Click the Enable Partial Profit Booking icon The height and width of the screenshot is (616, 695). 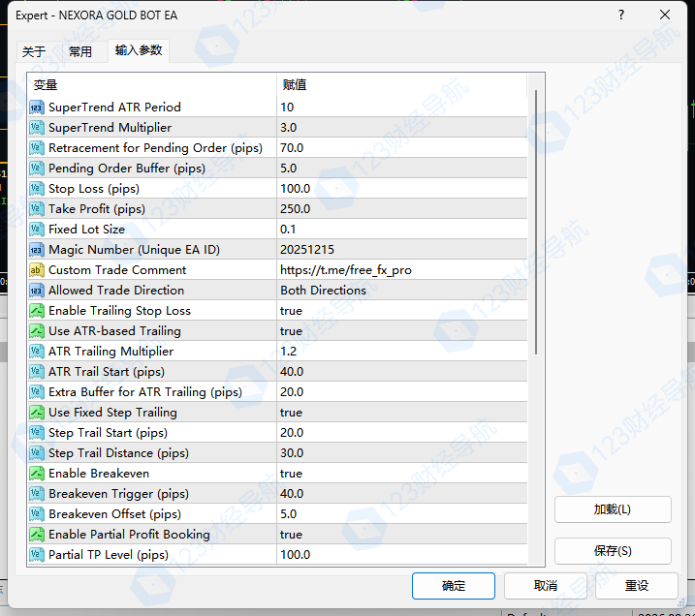tap(36, 535)
